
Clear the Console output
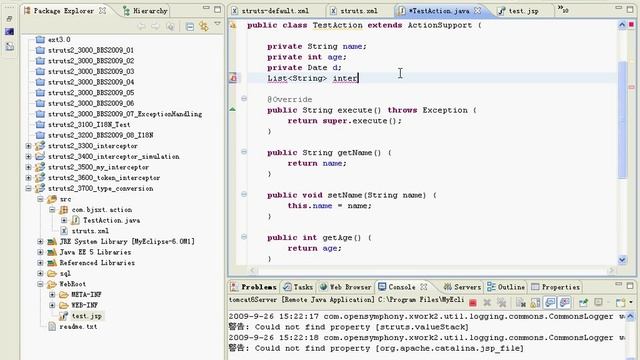click(x=521, y=302)
